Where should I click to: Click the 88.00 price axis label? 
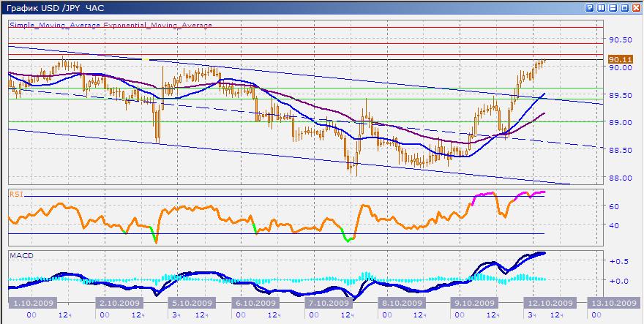click(x=621, y=178)
